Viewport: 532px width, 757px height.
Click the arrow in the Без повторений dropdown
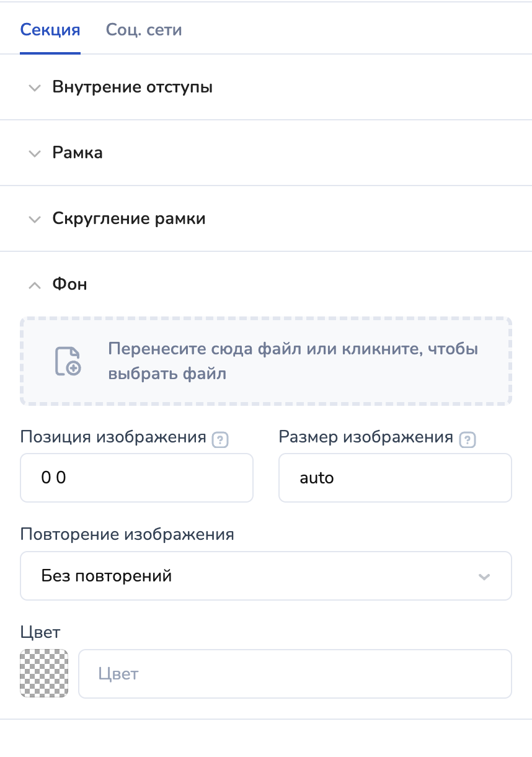(x=484, y=576)
